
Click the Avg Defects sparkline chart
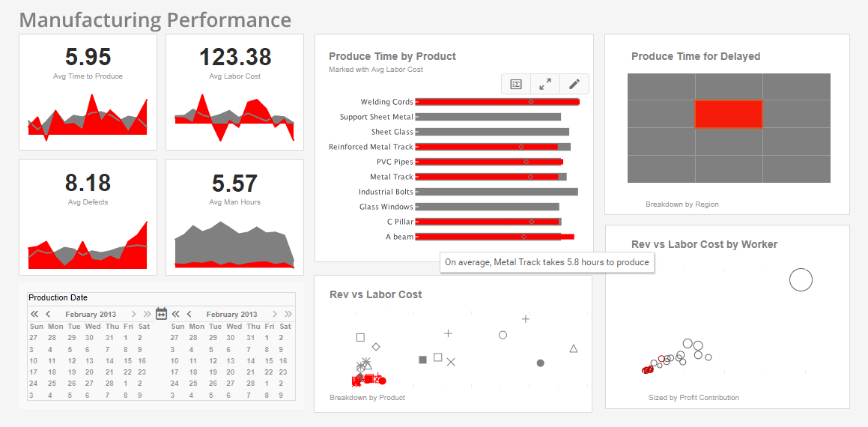pos(88,246)
